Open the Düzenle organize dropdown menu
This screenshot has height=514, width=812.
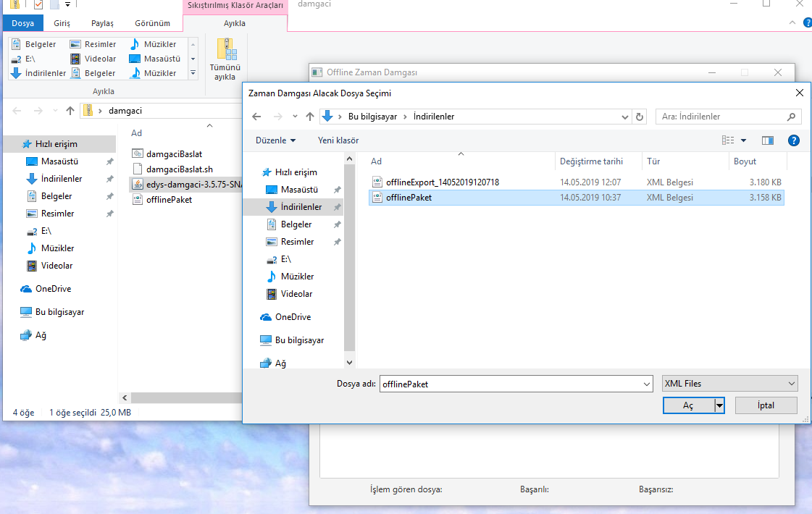pyautogui.click(x=275, y=140)
